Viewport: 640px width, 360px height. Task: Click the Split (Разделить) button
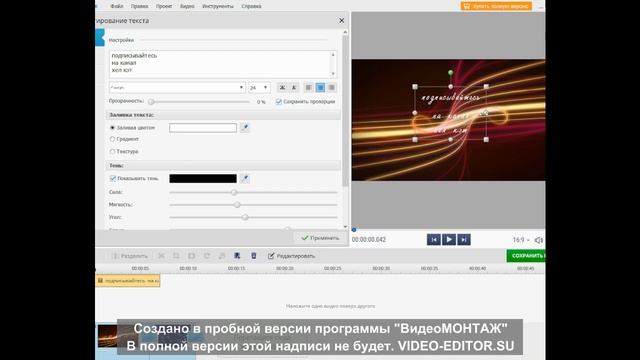(x=130, y=256)
